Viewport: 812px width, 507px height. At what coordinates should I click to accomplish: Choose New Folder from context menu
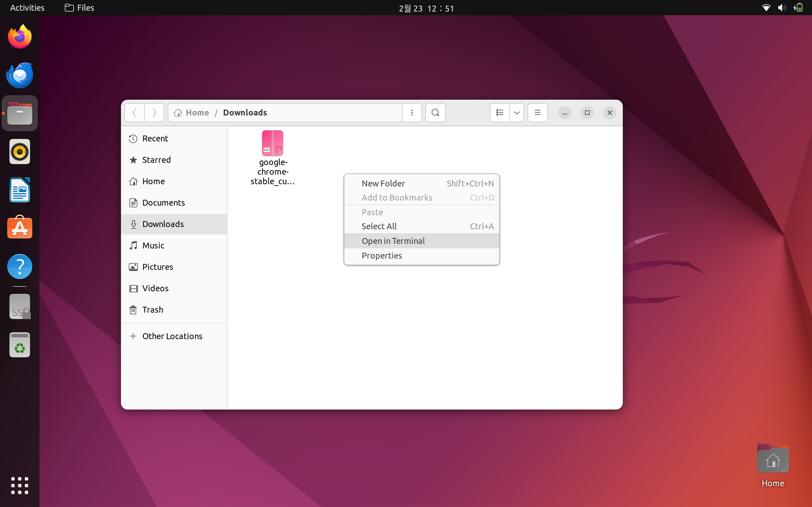[383, 183]
